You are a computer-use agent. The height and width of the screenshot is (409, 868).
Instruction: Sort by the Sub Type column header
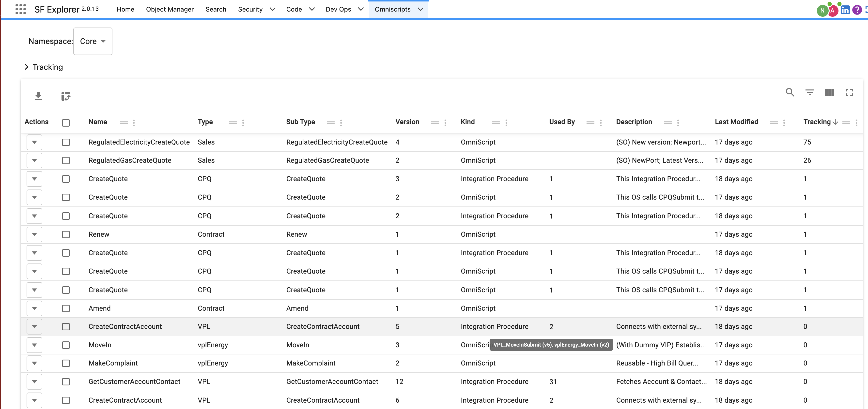[x=301, y=122]
